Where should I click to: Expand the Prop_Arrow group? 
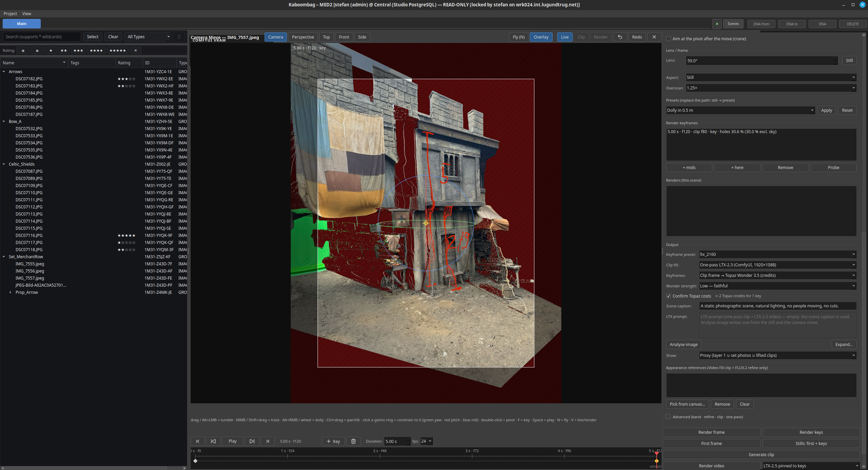(x=10, y=292)
